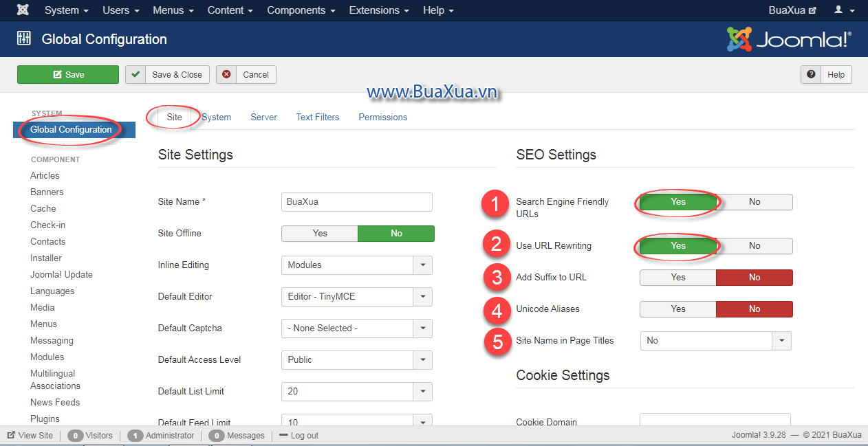
Task: Click the Cookie Domain input field
Action: pyautogui.click(x=715, y=419)
